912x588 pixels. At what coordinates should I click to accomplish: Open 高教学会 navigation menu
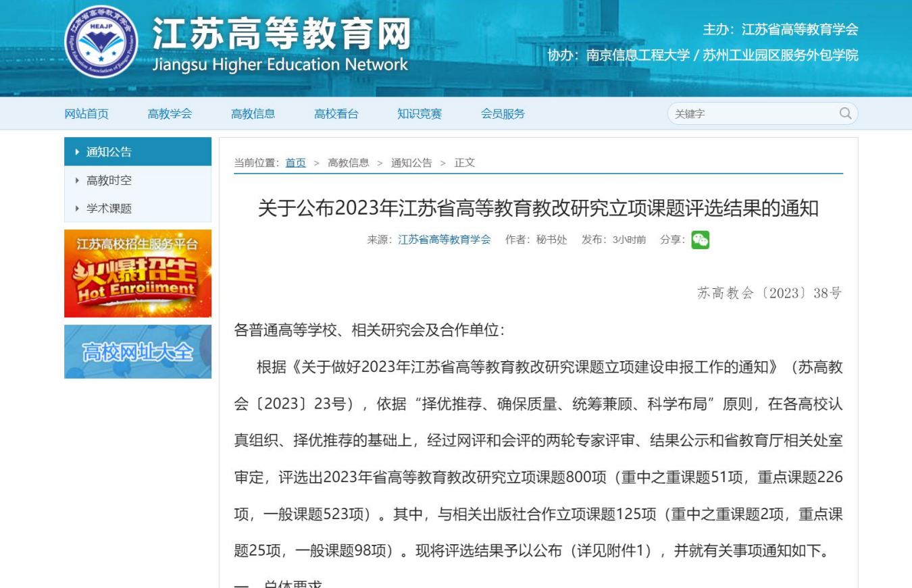click(170, 113)
